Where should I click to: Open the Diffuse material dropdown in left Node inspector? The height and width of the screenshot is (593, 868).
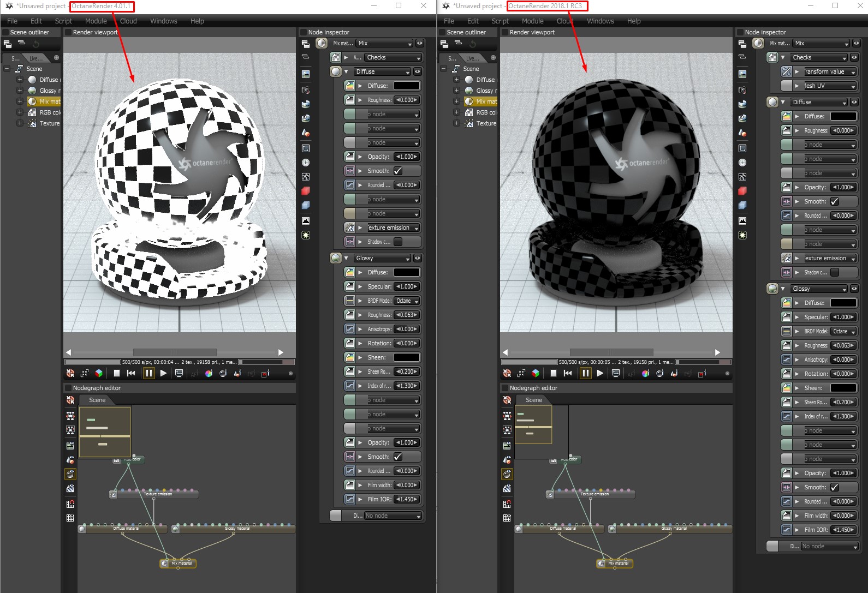tap(382, 71)
